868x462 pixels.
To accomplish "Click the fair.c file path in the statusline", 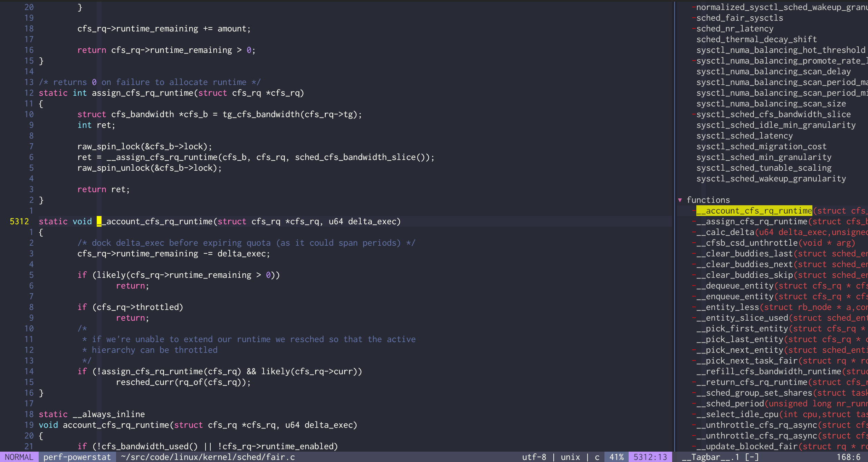I will 208,457.
